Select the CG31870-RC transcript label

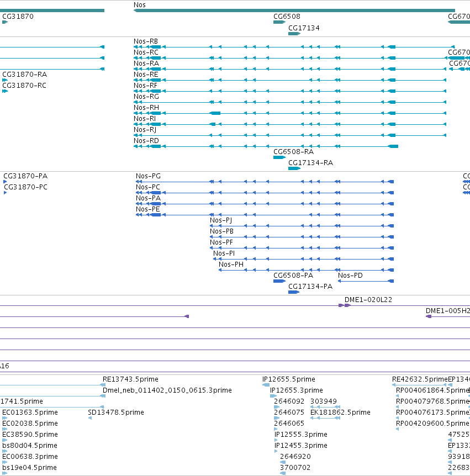click(x=24, y=85)
